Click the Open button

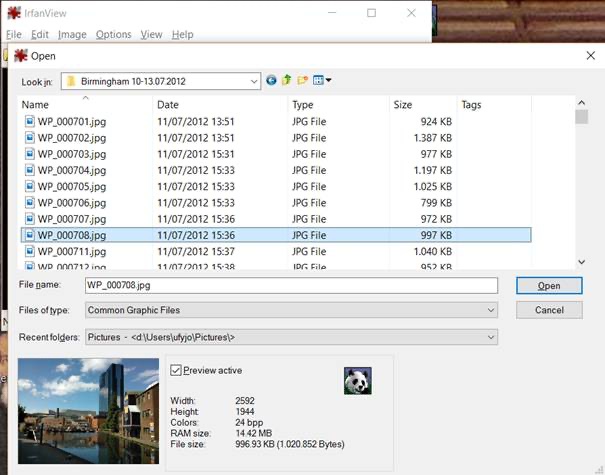(549, 286)
